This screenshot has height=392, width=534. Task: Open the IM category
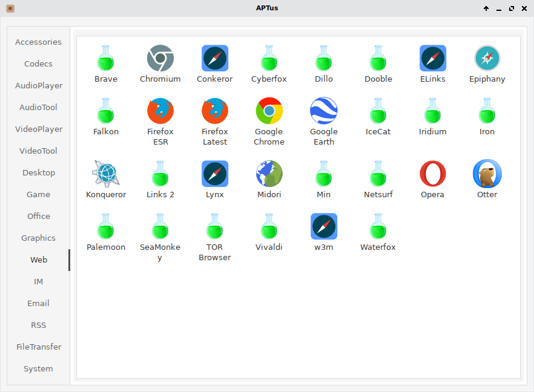(39, 281)
